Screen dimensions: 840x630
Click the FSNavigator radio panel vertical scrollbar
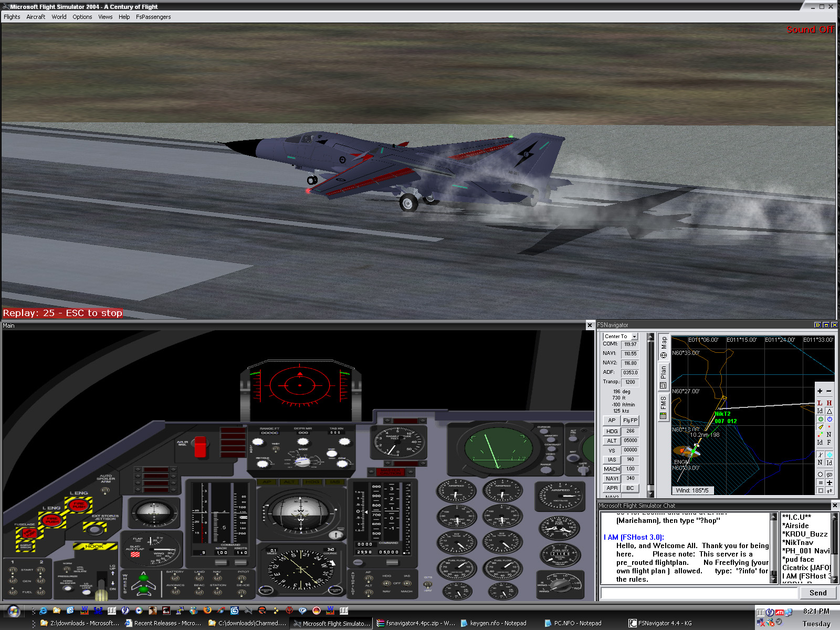click(651, 415)
